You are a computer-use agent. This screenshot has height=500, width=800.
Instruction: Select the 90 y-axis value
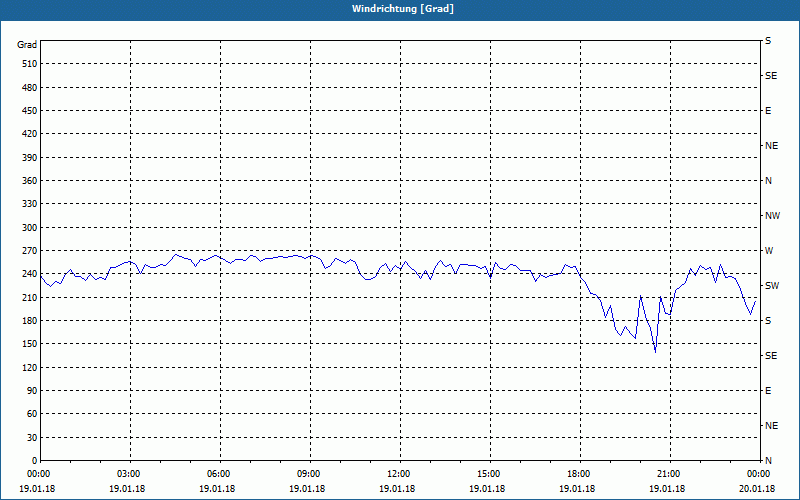(32, 391)
